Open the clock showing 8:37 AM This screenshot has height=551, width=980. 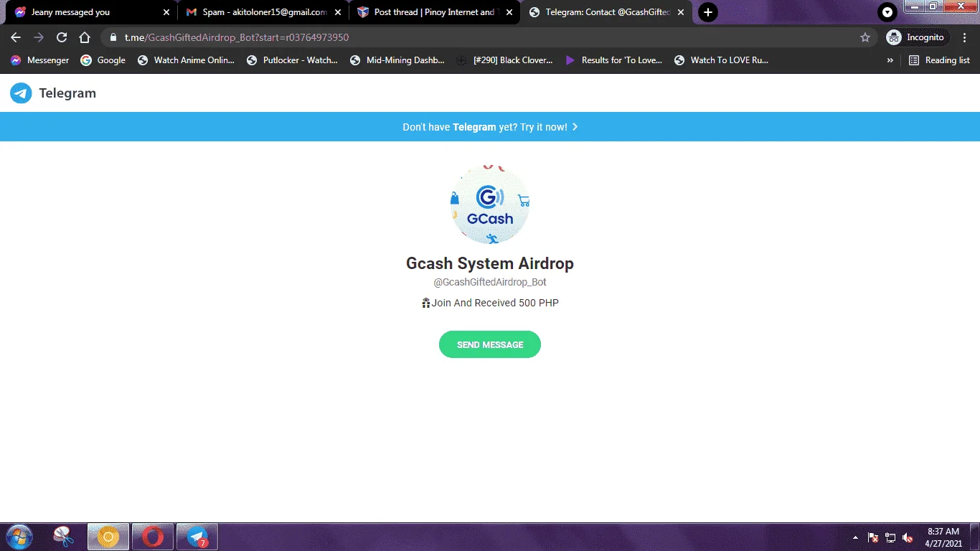coord(943,537)
